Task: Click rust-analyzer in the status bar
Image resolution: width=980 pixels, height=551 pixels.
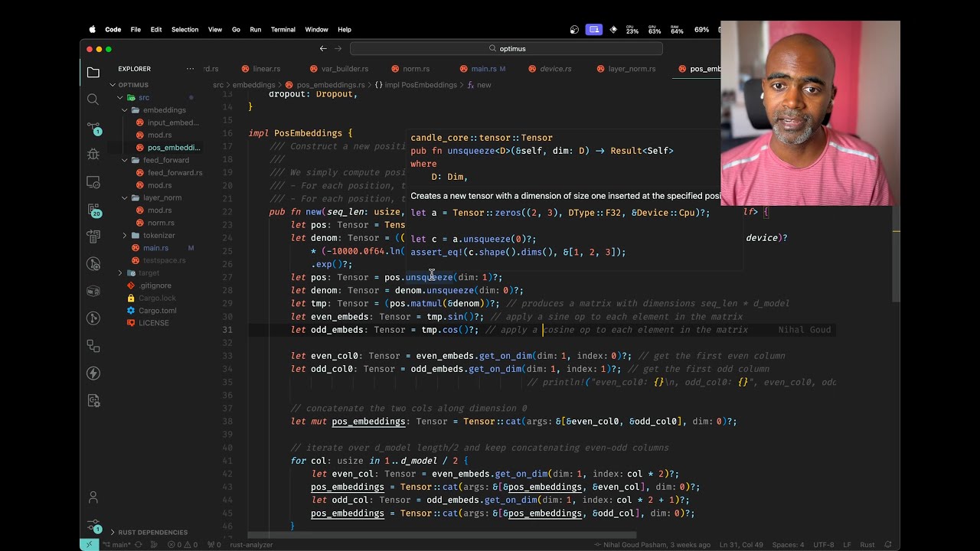Action: coord(251,545)
